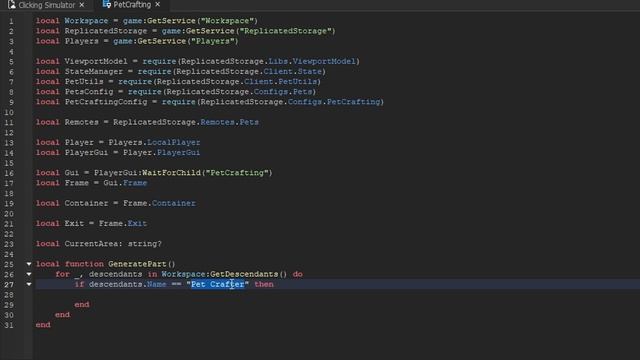The image size is (640, 360).
Task: Click the 'then' keyword on line 27
Action: (264, 284)
